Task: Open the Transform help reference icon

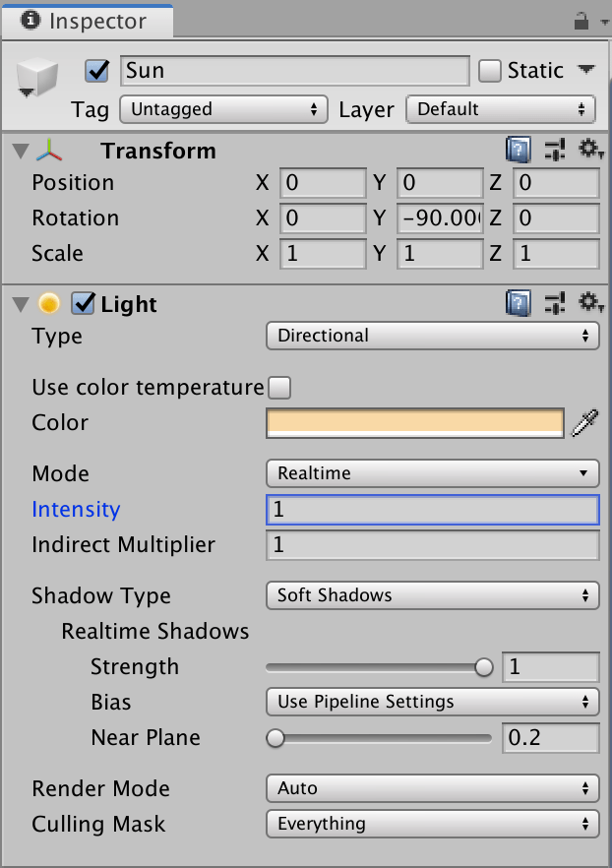Action: coord(519,151)
